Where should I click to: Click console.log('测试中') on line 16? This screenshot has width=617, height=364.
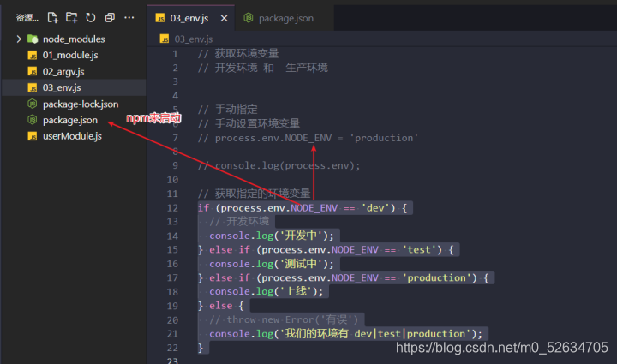pos(272,264)
